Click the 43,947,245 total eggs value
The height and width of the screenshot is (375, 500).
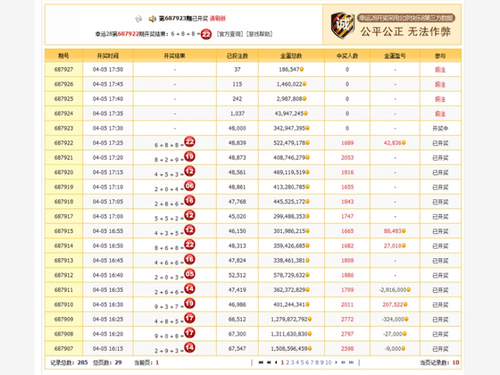[289, 113]
